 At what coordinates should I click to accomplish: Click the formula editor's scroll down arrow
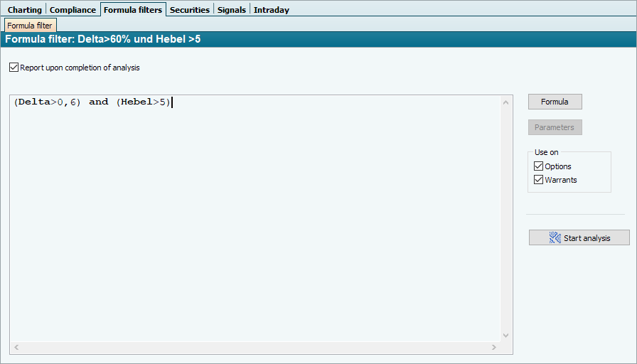[x=506, y=335]
